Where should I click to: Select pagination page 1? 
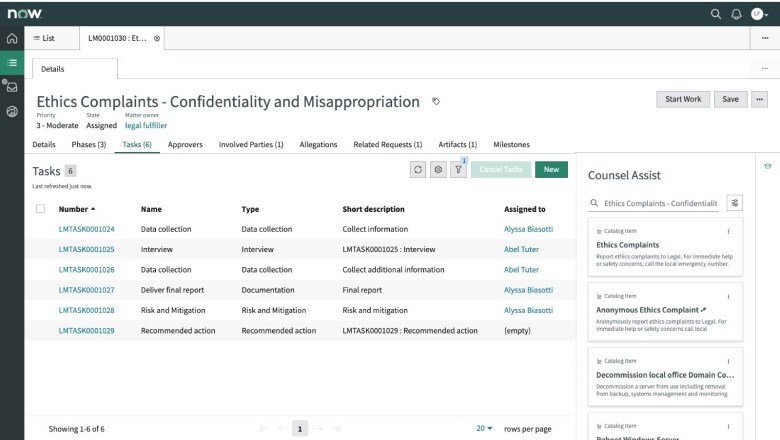(299, 429)
